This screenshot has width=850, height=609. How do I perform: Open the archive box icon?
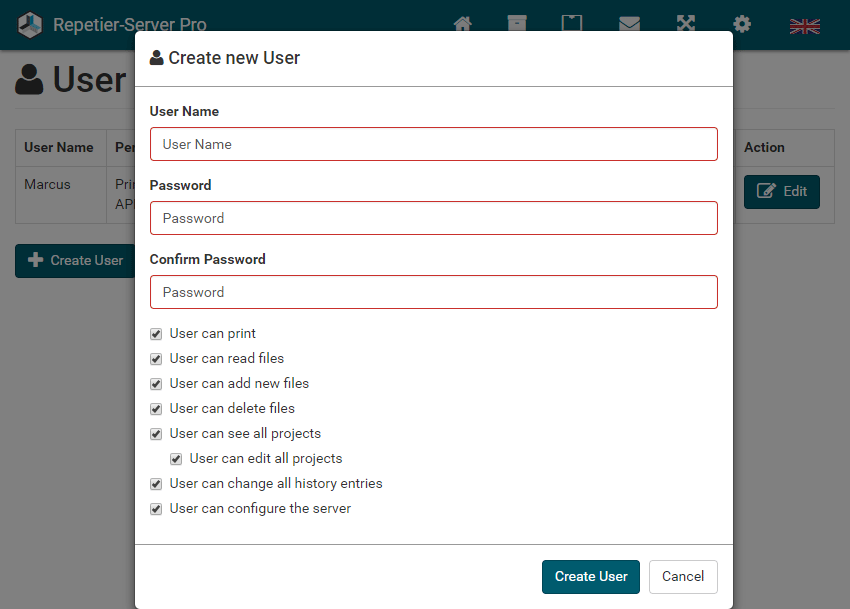pos(517,23)
